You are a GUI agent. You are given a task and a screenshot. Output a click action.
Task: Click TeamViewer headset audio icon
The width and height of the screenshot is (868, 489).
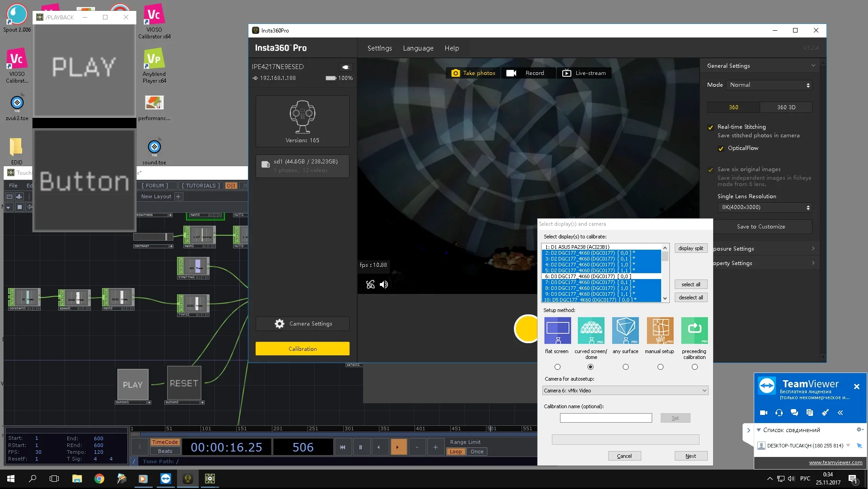point(779,413)
